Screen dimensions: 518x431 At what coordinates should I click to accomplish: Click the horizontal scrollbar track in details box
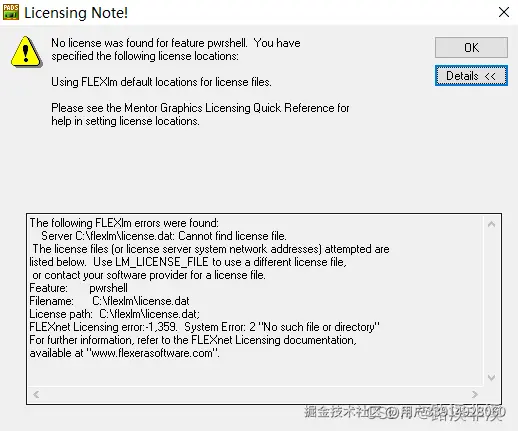pyautogui.click(x=256, y=395)
